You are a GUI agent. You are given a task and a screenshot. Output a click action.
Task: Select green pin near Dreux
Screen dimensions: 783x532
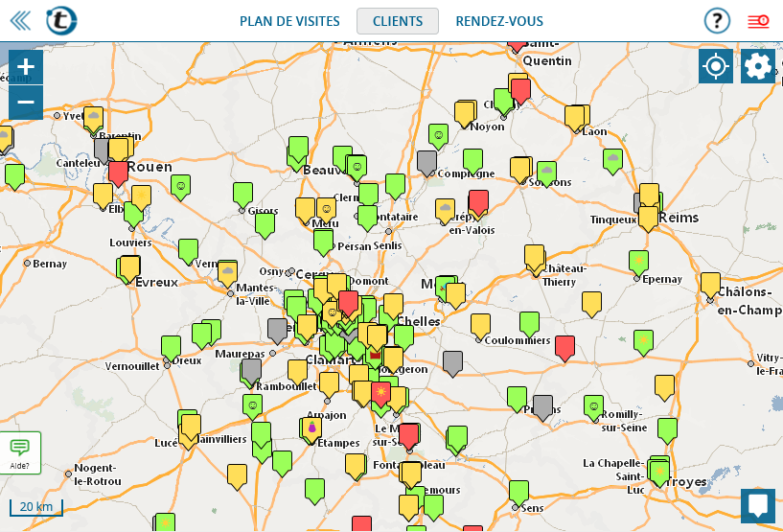[171, 348]
